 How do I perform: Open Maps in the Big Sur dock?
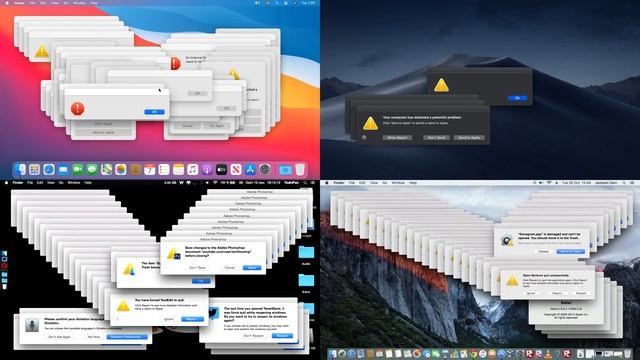107,169
